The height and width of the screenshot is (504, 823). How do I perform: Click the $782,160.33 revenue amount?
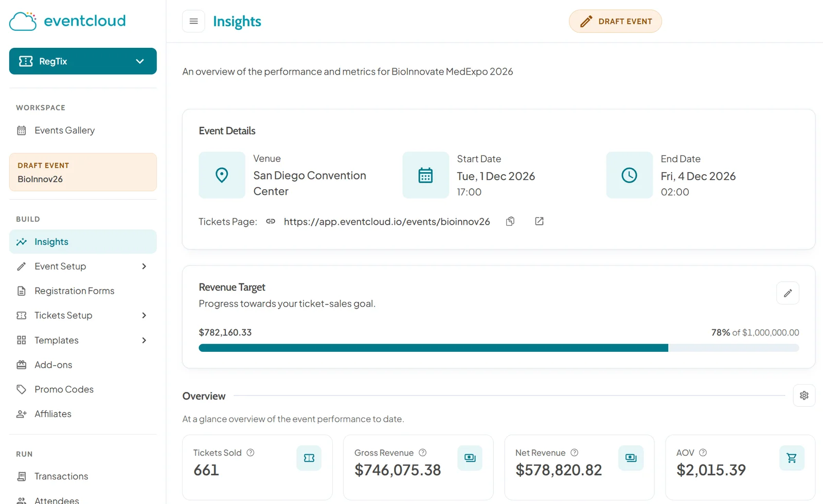pos(225,332)
